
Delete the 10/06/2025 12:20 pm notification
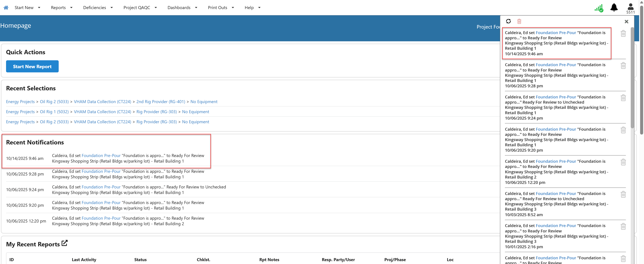point(623,162)
